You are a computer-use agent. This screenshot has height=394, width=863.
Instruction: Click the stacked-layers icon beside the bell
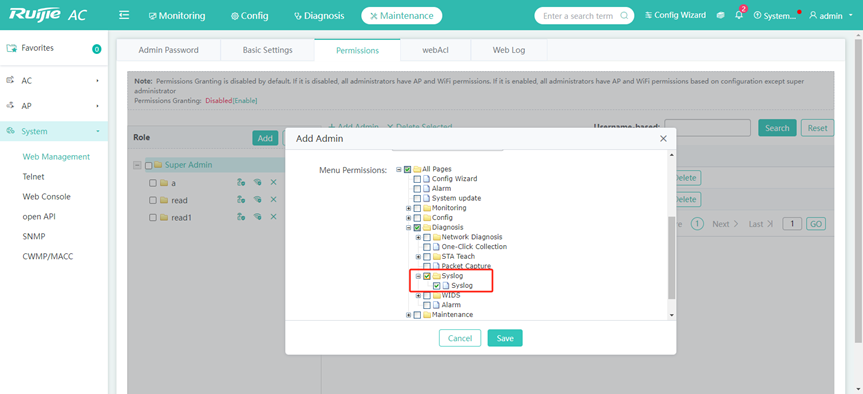pyautogui.click(x=720, y=15)
